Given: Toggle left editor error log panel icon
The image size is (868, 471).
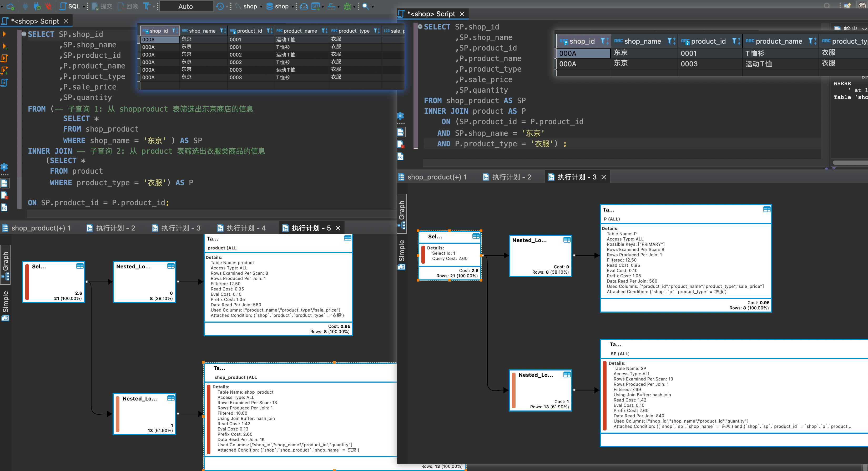Looking at the screenshot, I should [x=4, y=195].
